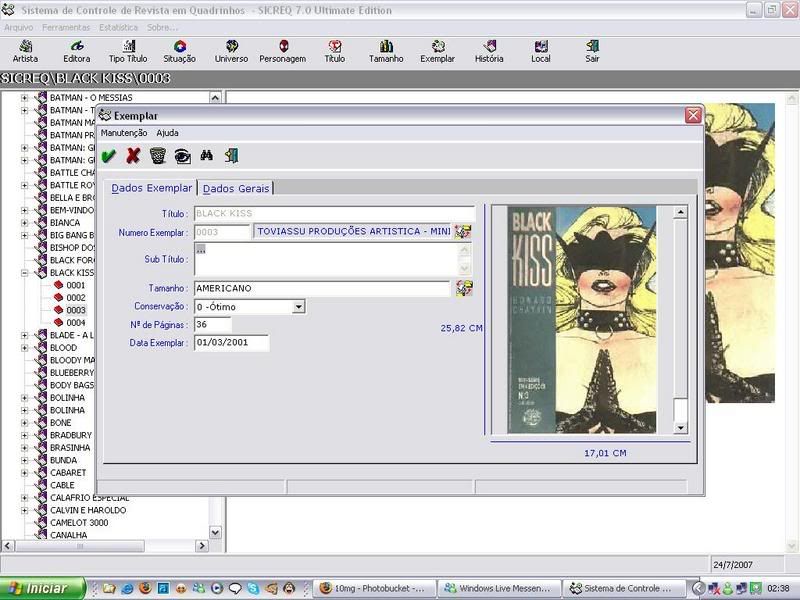Select issue 0001 under BLACK KISS

pos(76,285)
